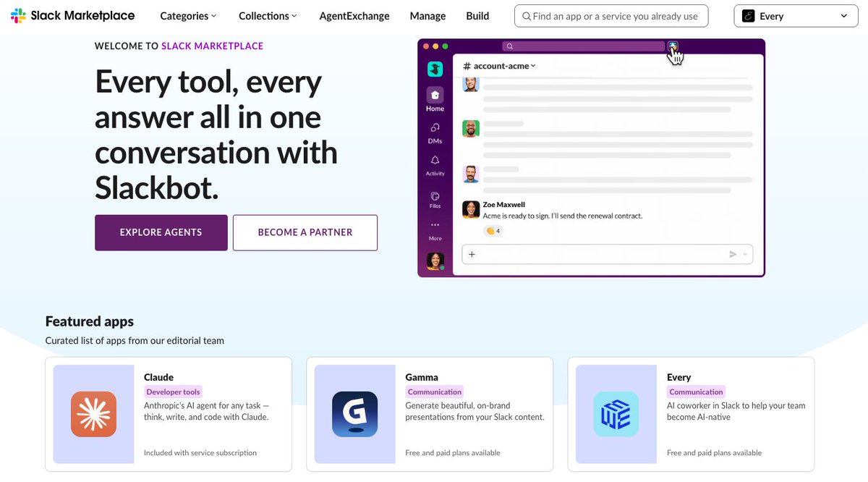Click the Slack Marketplace logo
The image size is (868, 482).
pyautogui.click(x=72, y=16)
